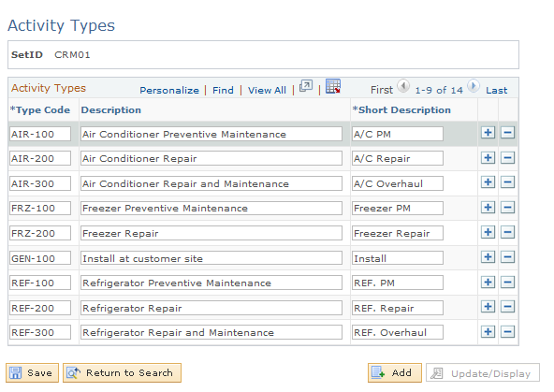This screenshot has width=554, height=392.
Task: Delete the REF-100 row
Action: tap(507, 282)
